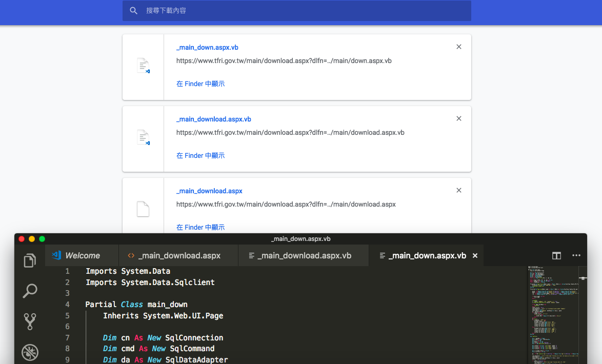This screenshot has width=602, height=364.
Task: Open downloaded file _main_download.aspx link
Action: (x=209, y=191)
